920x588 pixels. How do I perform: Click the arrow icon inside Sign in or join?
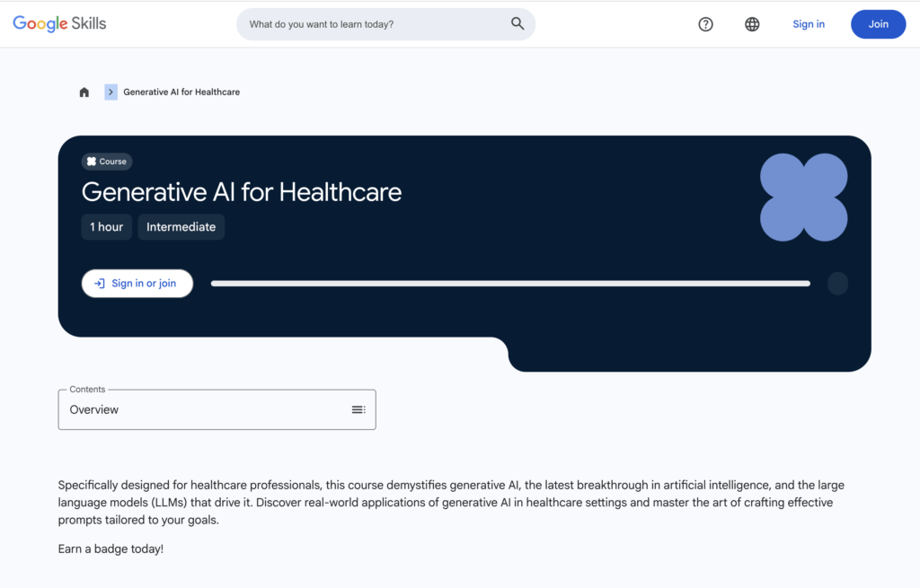pyautogui.click(x=100, y=284)
